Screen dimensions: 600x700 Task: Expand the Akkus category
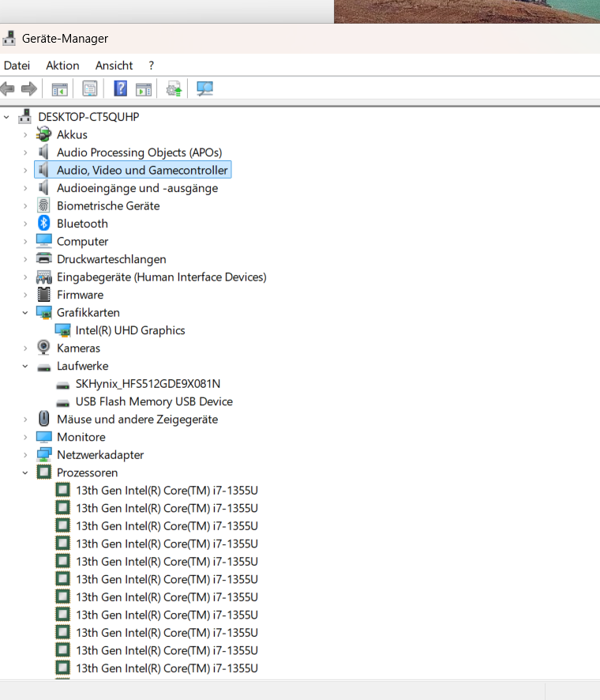(25, 134)
